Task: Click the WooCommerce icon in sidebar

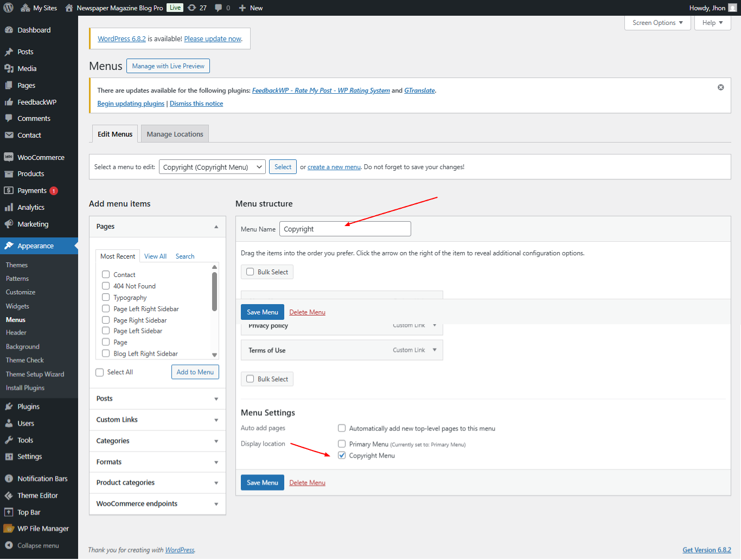Action: pos(9,157)
